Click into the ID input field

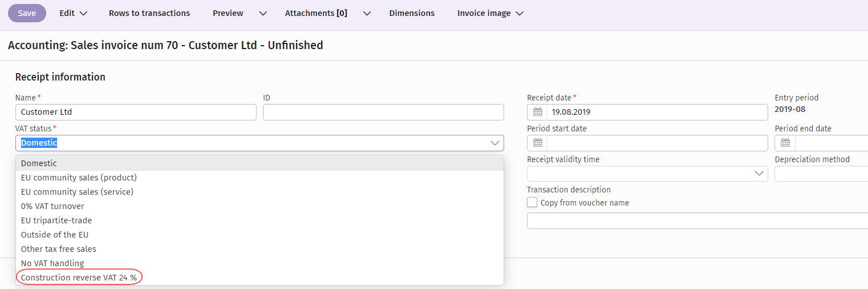tap(383, 112)
